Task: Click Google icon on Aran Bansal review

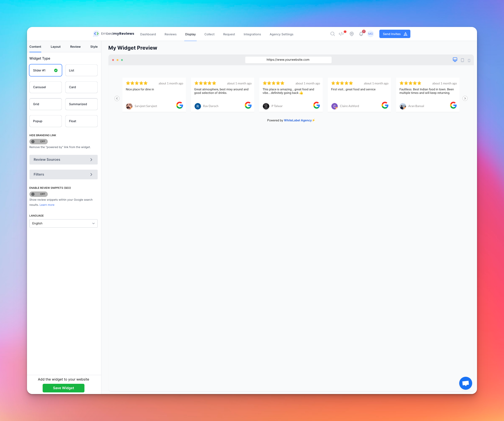Action: pyautogui.click(x=453, y=105)
